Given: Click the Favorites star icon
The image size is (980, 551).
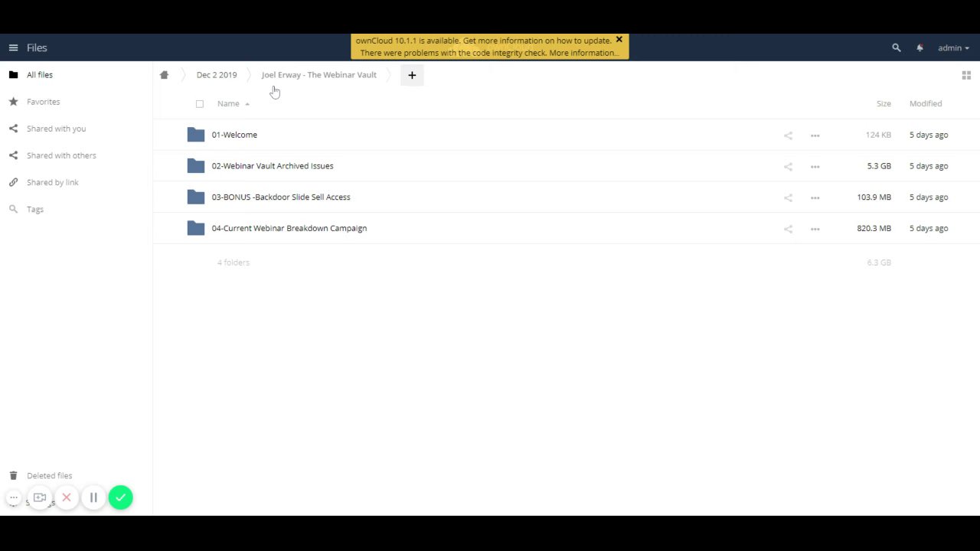Looking at the screenshot, I should (x=13, y=102).
